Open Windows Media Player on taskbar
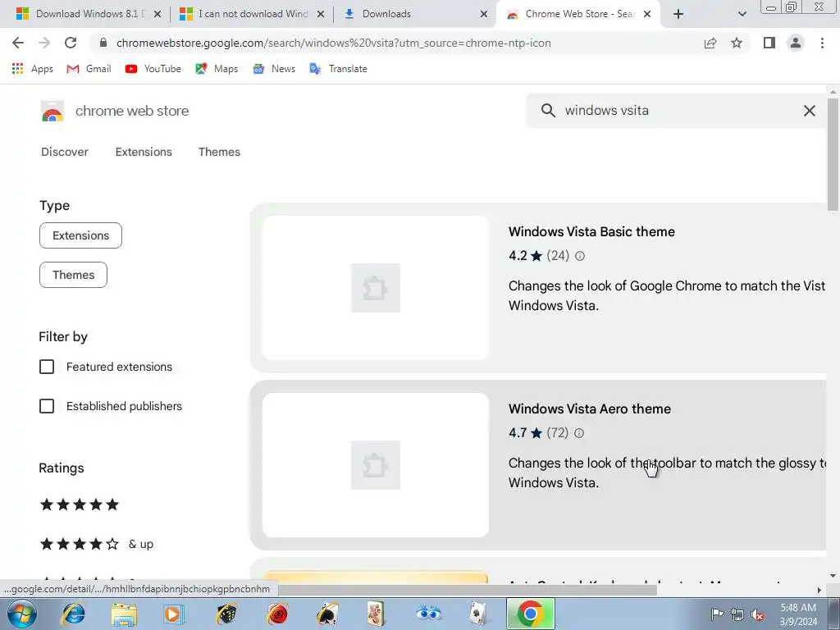840x630 pixels. [x=173, y=614]
